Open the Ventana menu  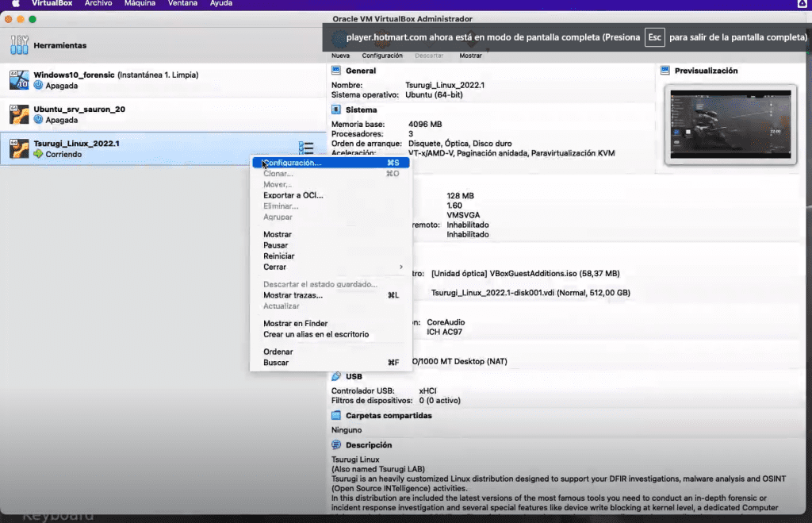pos(182,4)
